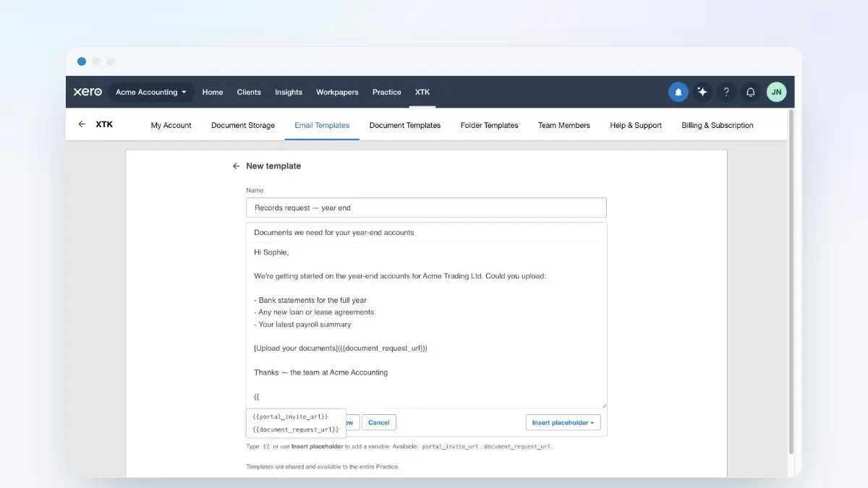This screenshot has width=868, height=488.
Task: Click the 'Any new loan or lease agreements' line
Action: [314, 312]
